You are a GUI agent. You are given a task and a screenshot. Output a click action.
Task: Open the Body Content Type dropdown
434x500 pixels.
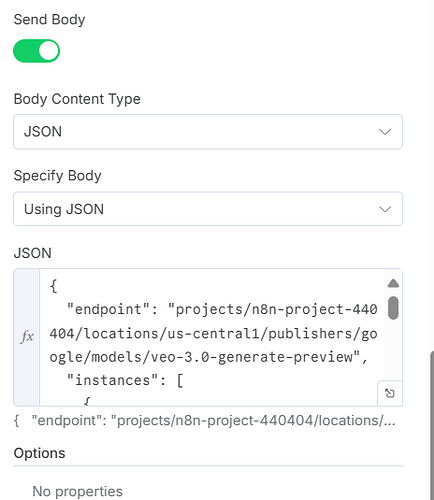click(208, 132)
